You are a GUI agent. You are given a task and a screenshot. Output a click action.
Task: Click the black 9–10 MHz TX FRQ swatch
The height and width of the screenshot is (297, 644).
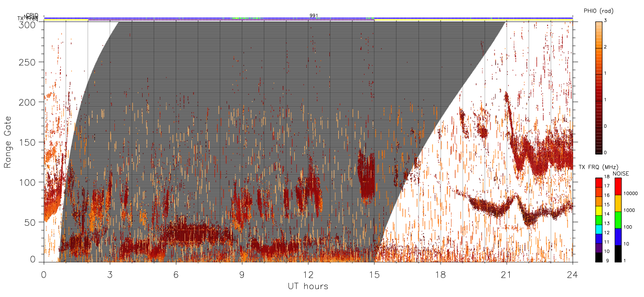coord(598,257)
